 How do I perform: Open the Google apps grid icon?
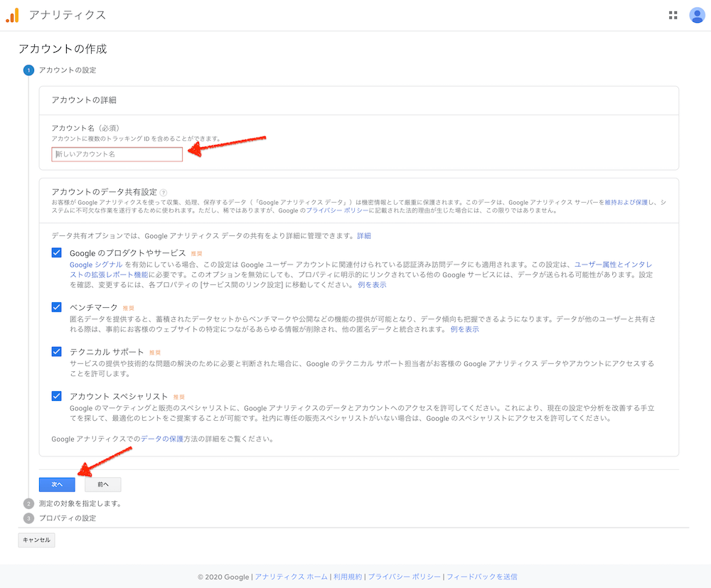click(x=673, y=16)
